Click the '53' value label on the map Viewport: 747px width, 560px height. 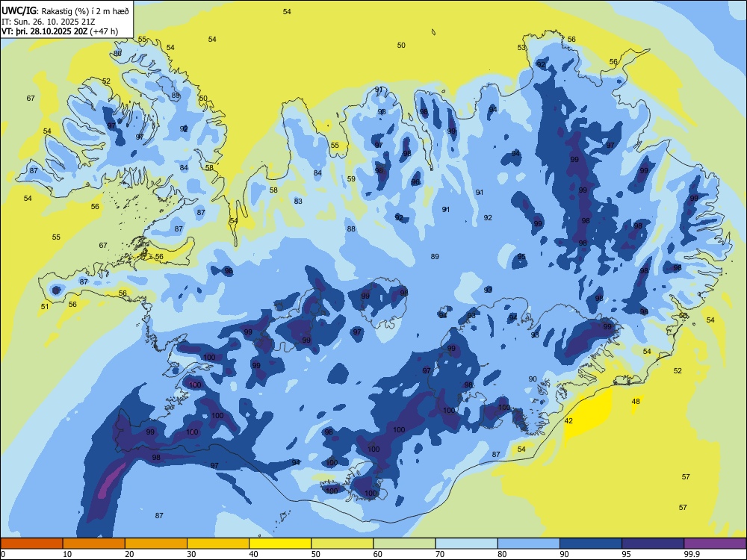(x=521, y=48)
